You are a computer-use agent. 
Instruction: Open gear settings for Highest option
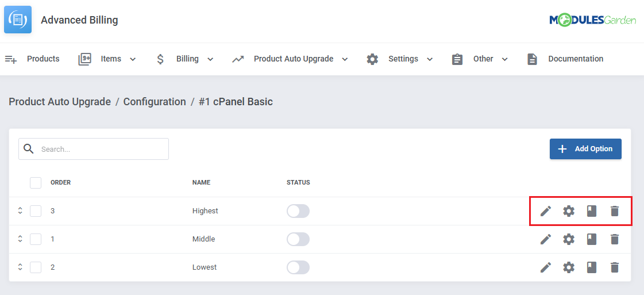pyautogui.click(x=568, y=211)
